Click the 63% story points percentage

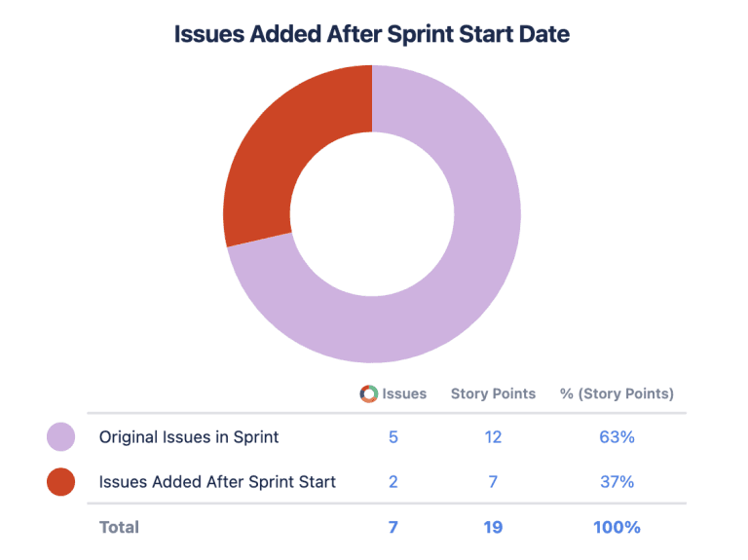617,437
